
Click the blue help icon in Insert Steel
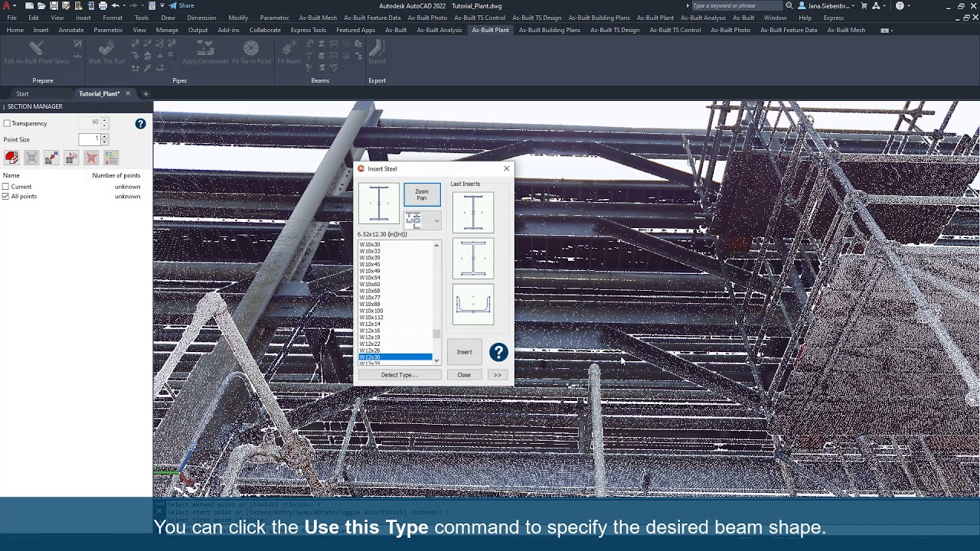(x=498, y=352)
